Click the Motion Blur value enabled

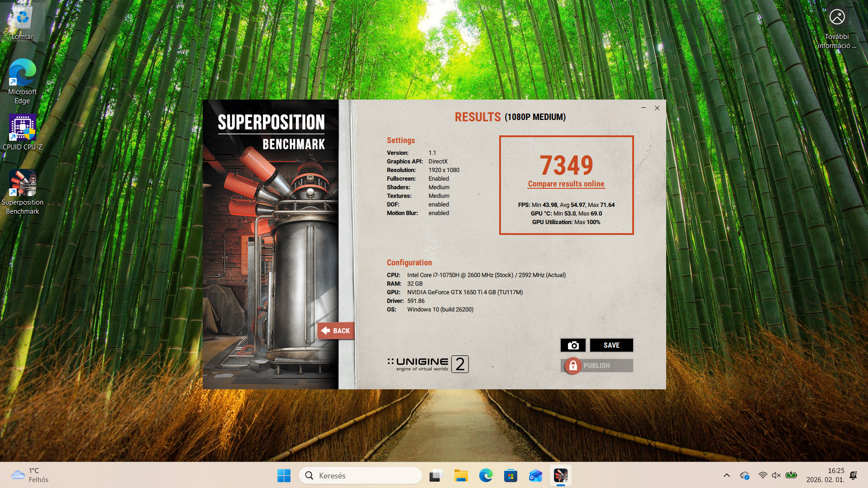pyautogui.click(x=439, y=213)
